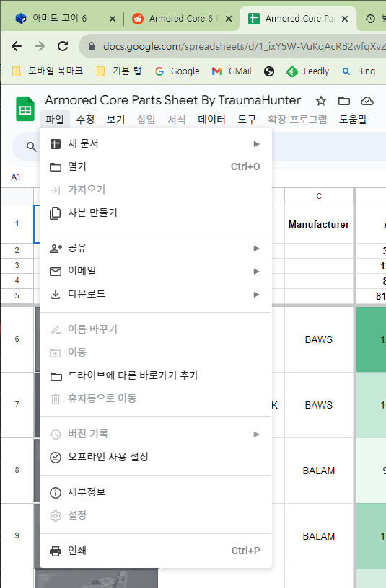Click the browser forward arrow

tap(40, 46)
